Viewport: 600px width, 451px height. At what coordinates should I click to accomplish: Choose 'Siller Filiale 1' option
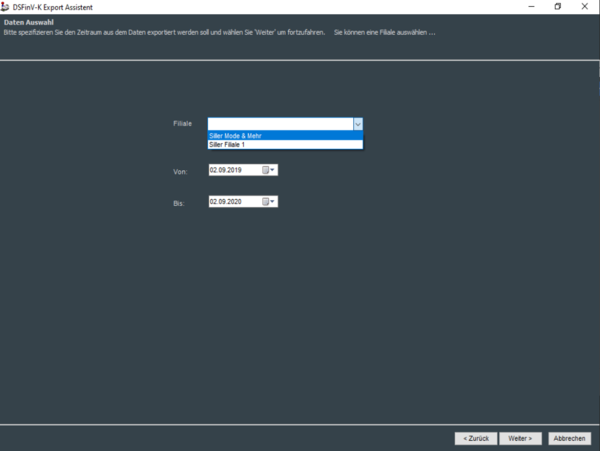[285, 145]
